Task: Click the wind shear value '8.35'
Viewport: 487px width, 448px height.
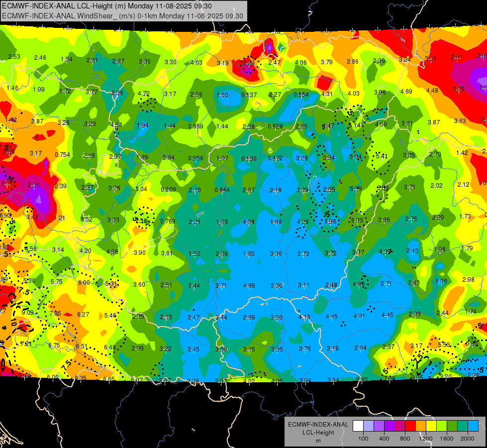Action: pos(81,378)
